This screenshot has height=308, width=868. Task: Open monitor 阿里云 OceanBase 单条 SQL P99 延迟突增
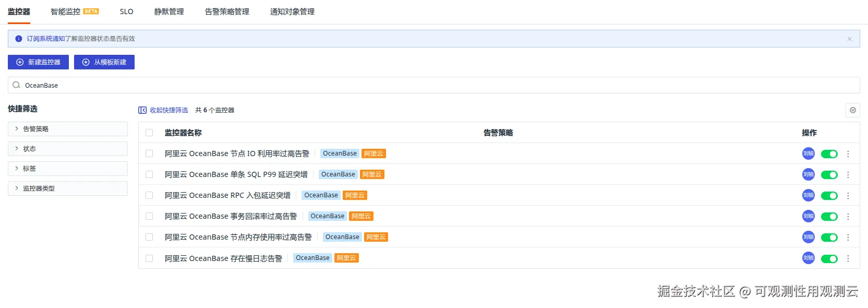tap(236, 174)
